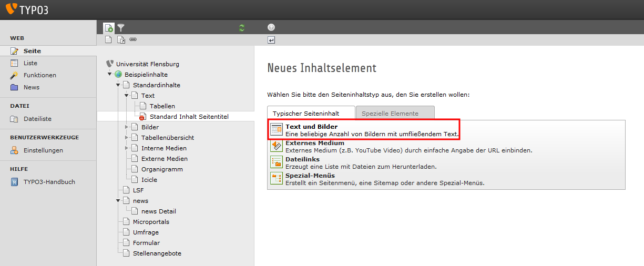This screenshot has width=644, height=266.
Task: Click the help question mark icon
Action: [x=271, y=28]
